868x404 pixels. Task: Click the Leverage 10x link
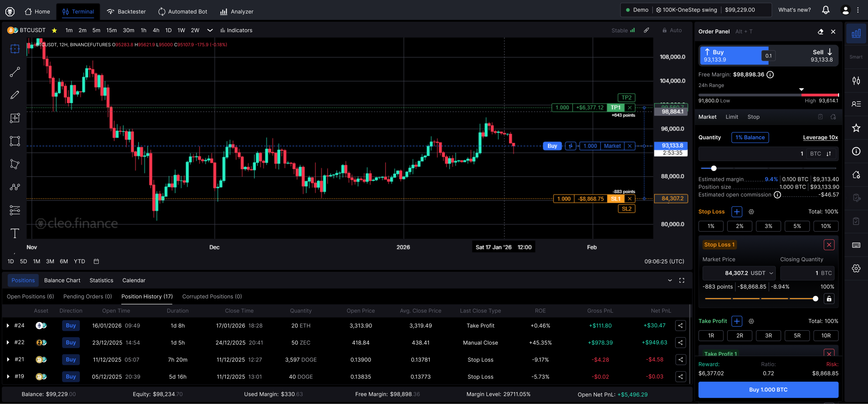point(820,137)
